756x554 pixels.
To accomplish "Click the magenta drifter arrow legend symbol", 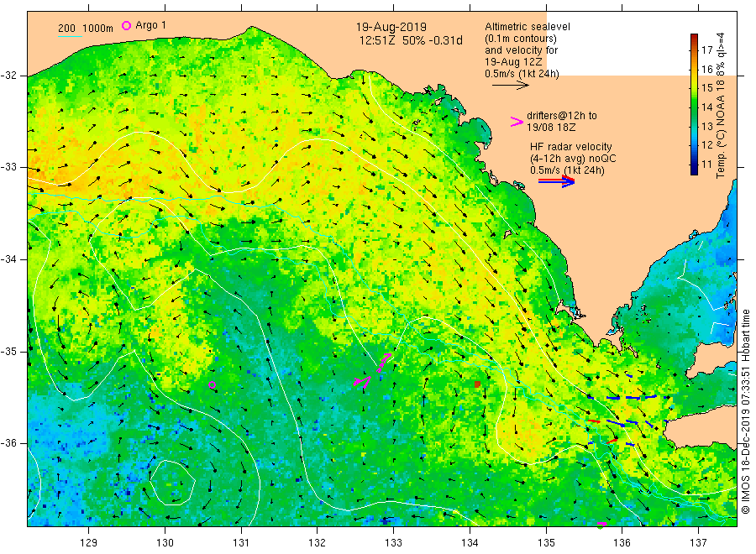I will pyautogui.click(x=517, y=122).
